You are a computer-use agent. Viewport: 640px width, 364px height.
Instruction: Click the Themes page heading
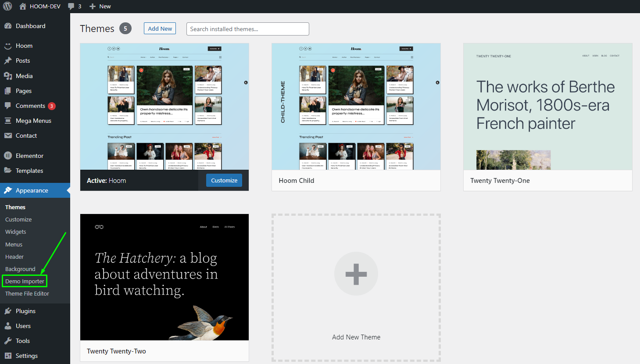coord(97,29)
